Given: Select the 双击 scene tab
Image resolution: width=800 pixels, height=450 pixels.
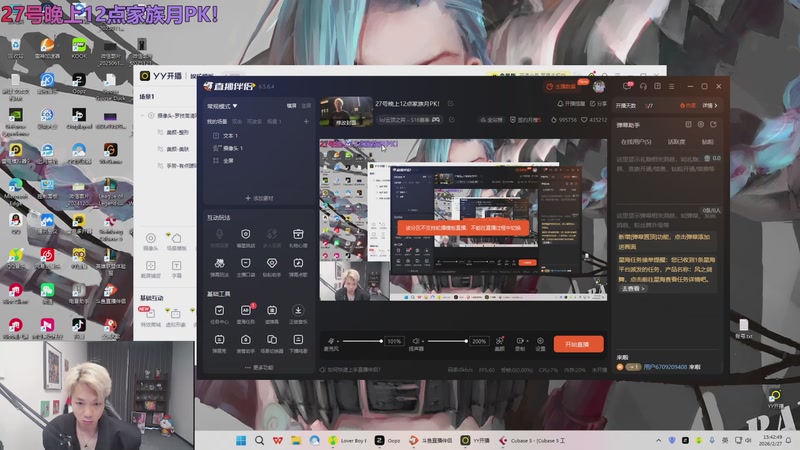Looking at the screenshot, I should [x=237, y=121].
